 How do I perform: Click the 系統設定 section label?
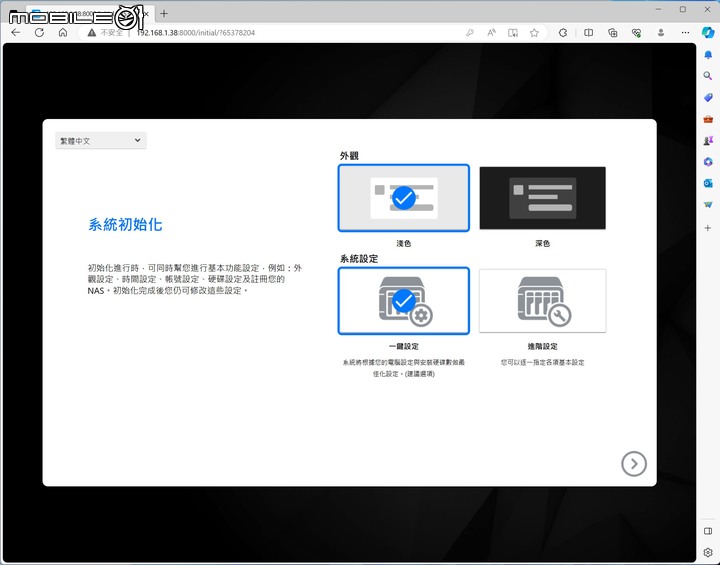[359, 259]
